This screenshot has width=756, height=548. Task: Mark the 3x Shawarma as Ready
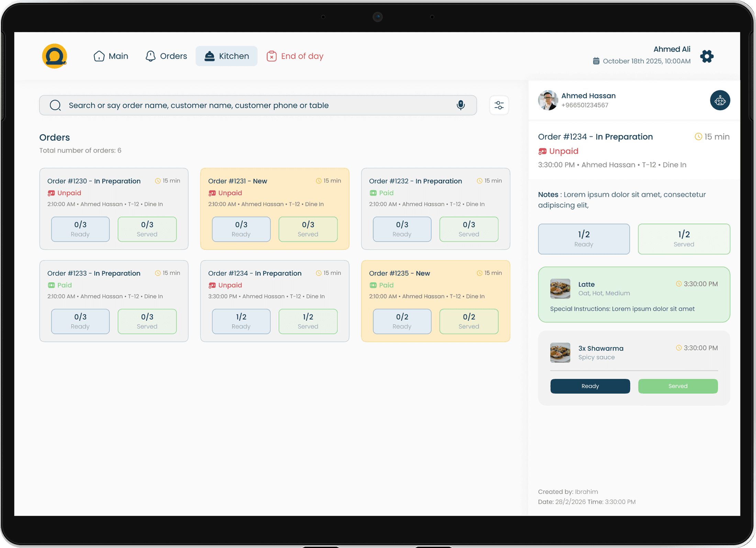pos(590,386)
